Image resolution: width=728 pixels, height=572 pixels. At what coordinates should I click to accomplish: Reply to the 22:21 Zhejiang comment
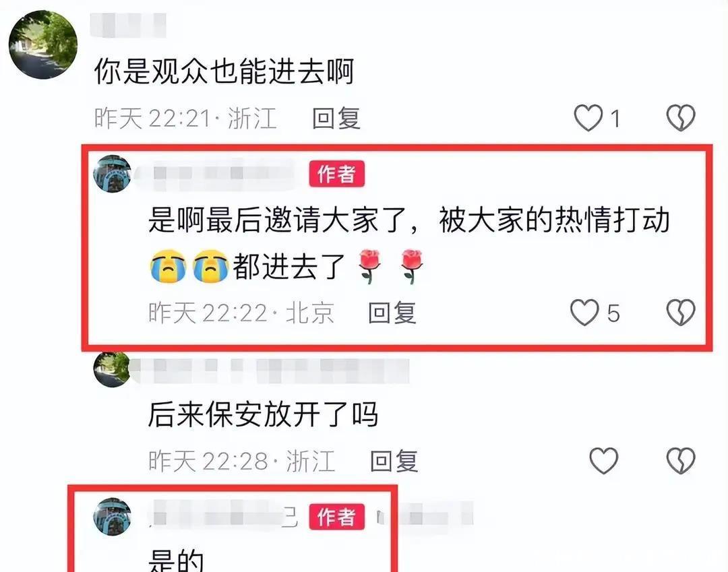[336, 118]
